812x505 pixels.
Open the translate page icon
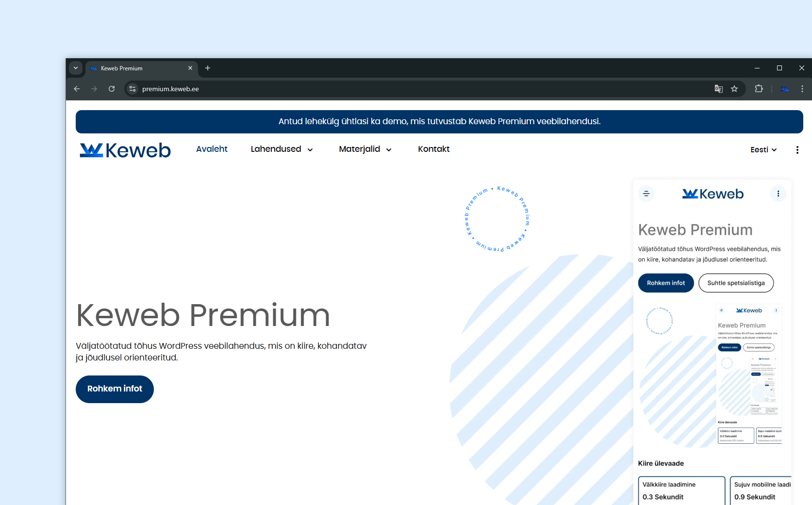(x=719, y=89)
